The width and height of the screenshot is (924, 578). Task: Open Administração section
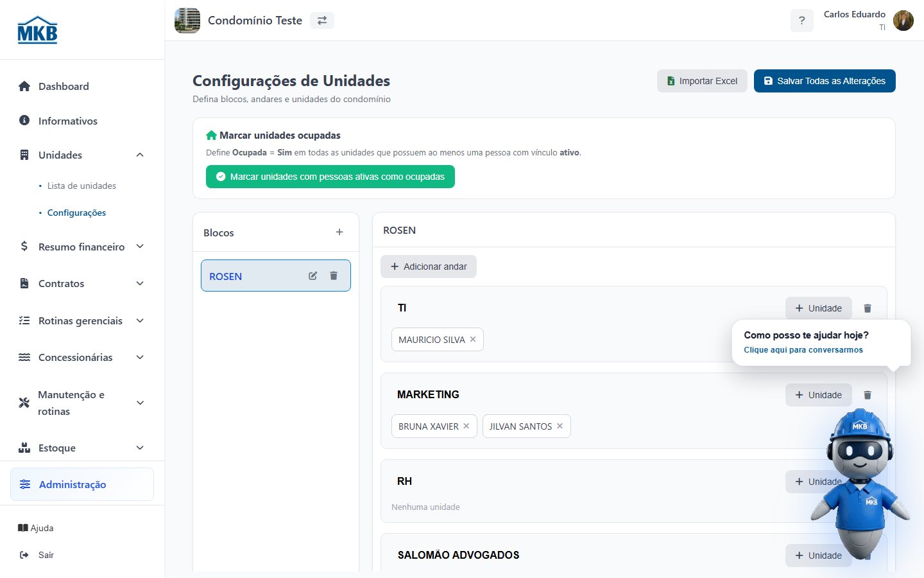click(x=82, y=484)
